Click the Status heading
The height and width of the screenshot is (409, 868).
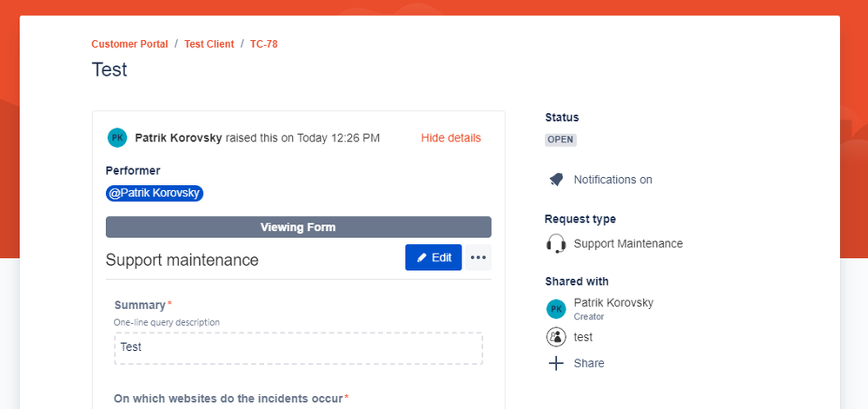(x=562, y=117)
